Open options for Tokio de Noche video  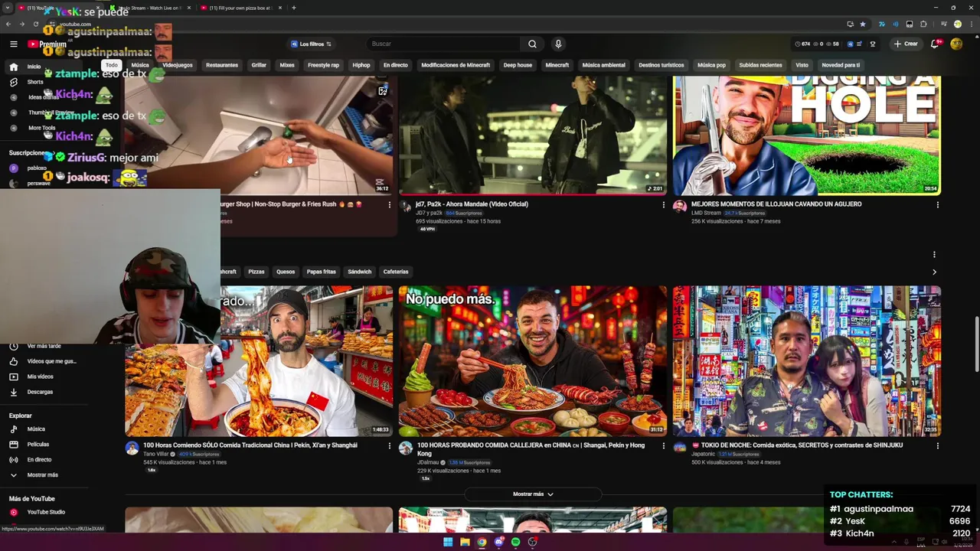click(x=937, y=445)
